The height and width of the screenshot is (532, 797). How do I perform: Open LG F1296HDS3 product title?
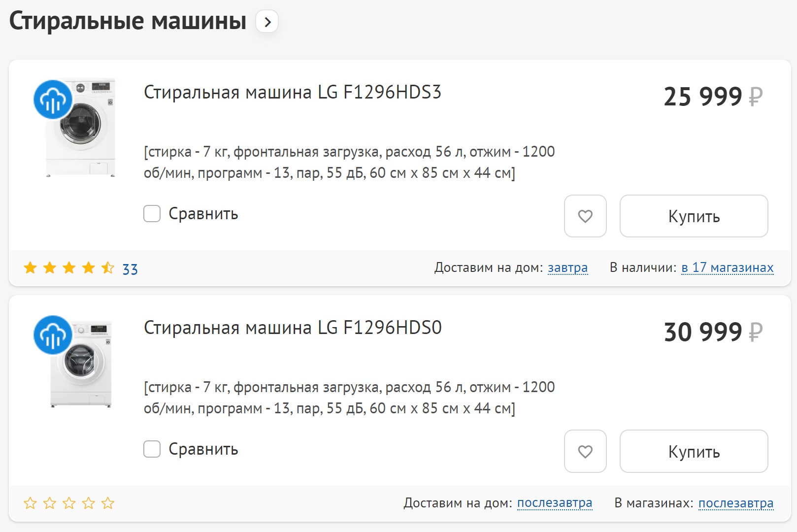pos(293,92)
